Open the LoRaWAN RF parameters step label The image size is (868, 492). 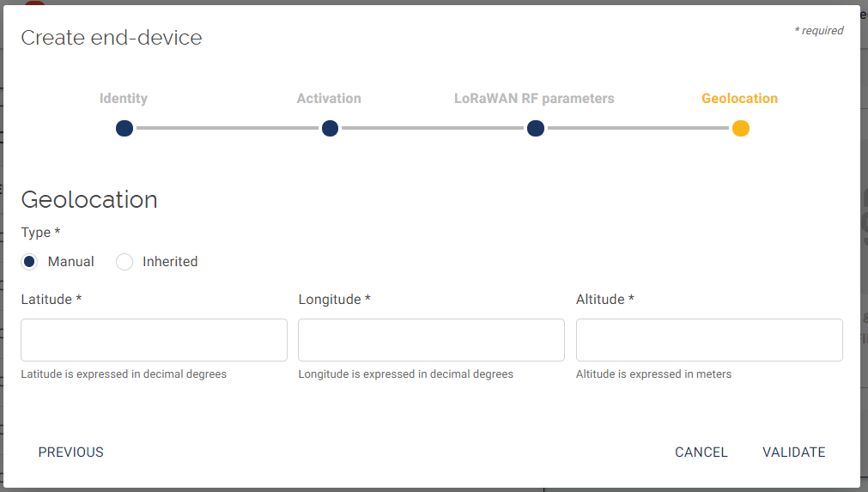pyautogui.click(x=534, y=99)
